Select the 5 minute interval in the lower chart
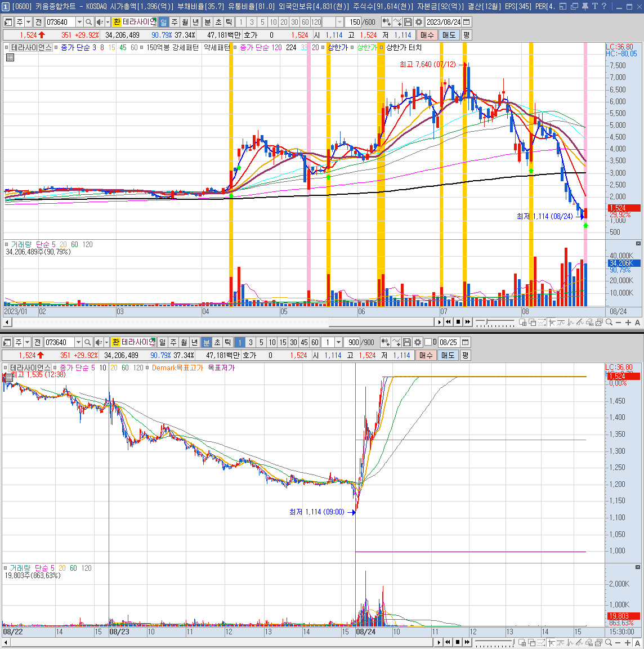The image size is (644, 649). (x=261, y=342)
